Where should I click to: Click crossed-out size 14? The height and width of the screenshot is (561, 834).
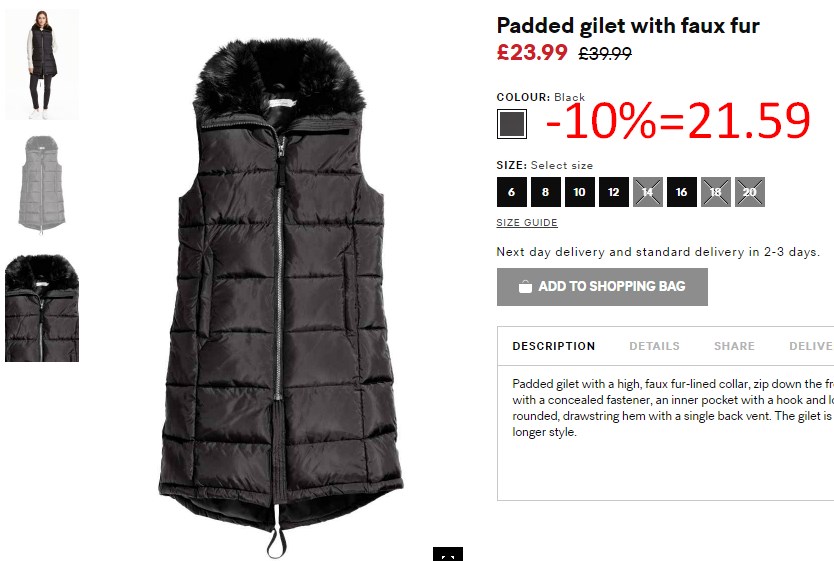[648, 192]
